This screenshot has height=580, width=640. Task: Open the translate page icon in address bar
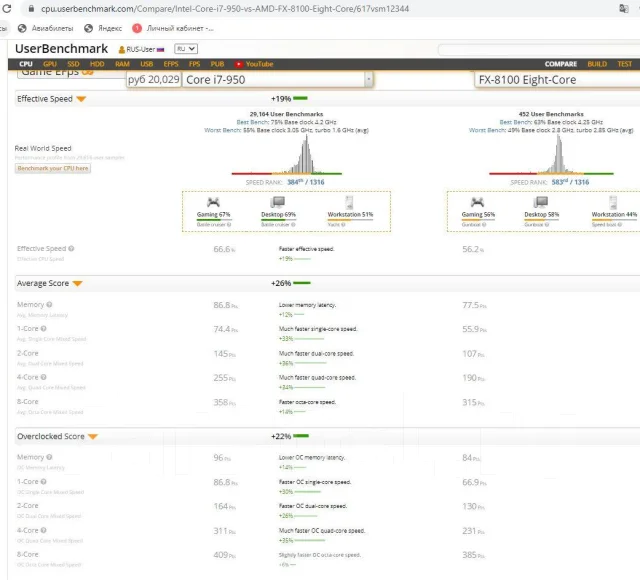coord(623,8)
